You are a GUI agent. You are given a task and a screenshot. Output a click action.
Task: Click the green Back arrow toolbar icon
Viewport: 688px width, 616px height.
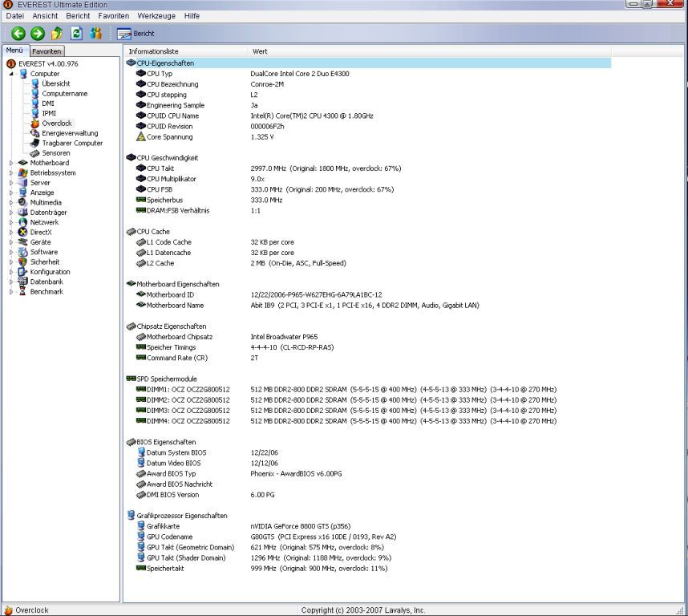[18, 34]
